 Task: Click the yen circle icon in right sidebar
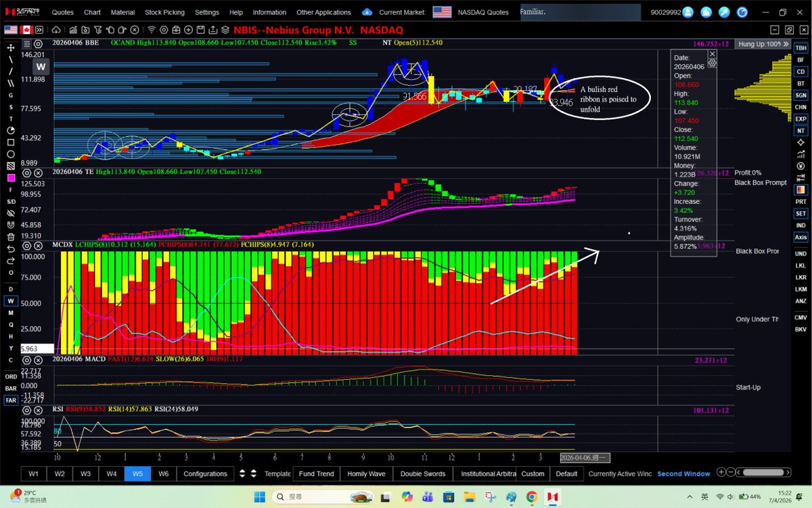[801, 166]
